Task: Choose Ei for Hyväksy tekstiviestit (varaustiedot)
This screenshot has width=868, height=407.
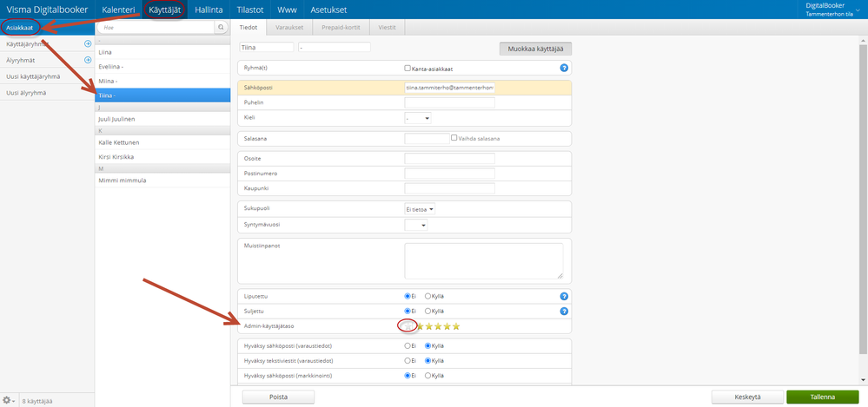Action: [408, 360]
